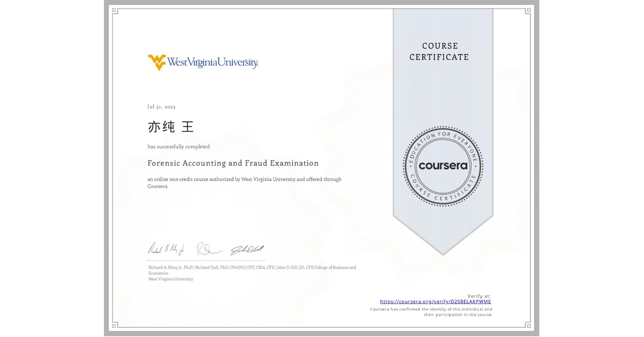The image size is (644, 337).
Task: Select the course title Forensic Accounting and Fraud Examination
Action: coord(233,163)
